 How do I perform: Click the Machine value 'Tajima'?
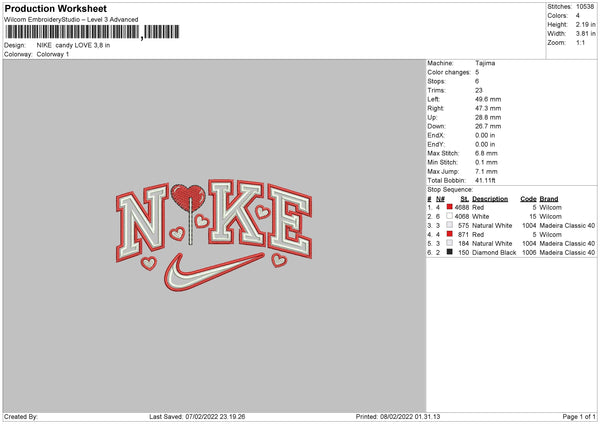click(485, 63)
